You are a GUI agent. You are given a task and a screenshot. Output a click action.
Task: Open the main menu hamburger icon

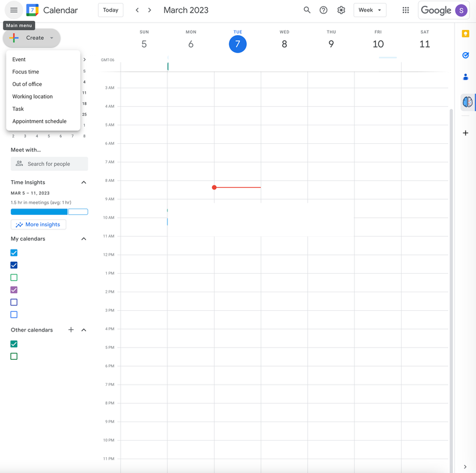(14, 10)
